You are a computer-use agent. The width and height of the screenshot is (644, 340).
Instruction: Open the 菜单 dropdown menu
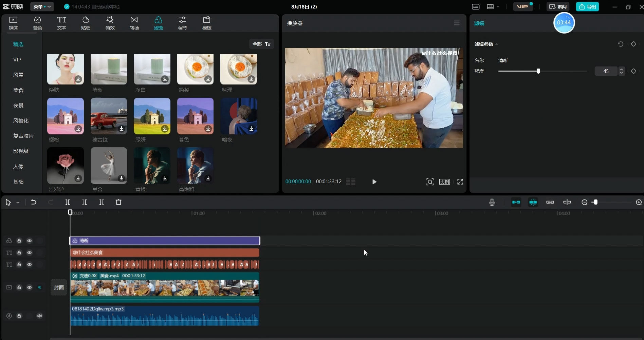tap(42, 7)
